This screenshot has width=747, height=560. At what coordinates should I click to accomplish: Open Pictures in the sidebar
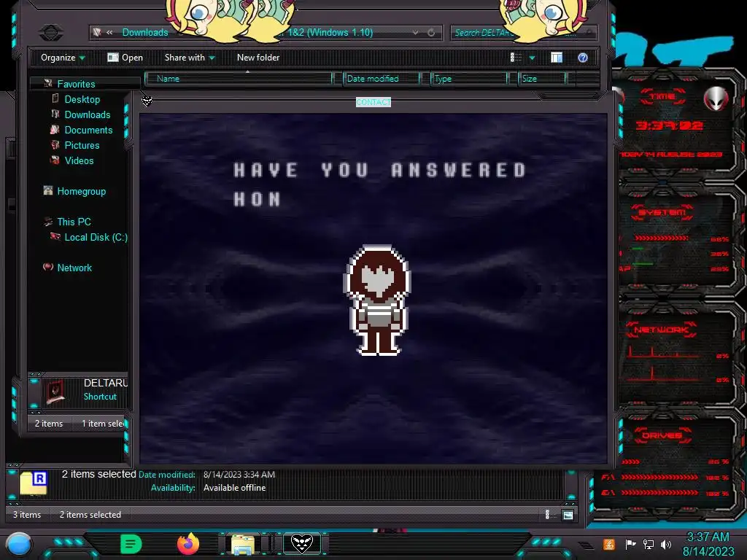[82, 145]
